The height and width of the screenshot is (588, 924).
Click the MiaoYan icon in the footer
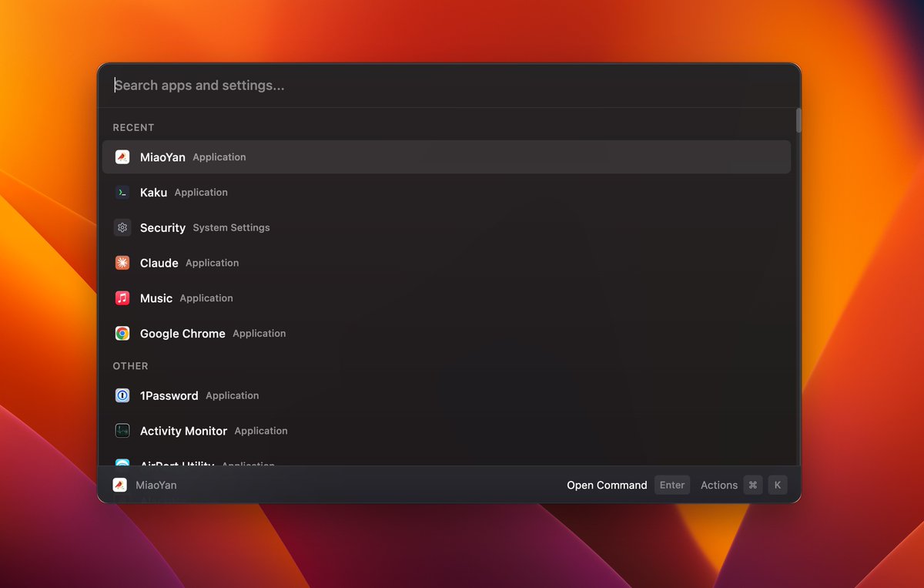[119, 485]
